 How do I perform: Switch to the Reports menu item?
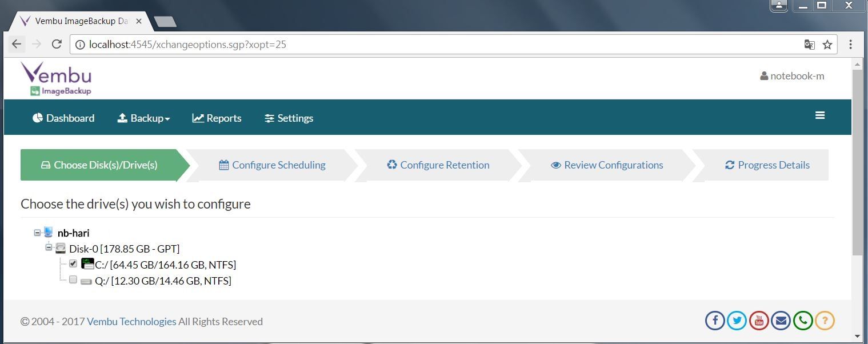point(217,118)
